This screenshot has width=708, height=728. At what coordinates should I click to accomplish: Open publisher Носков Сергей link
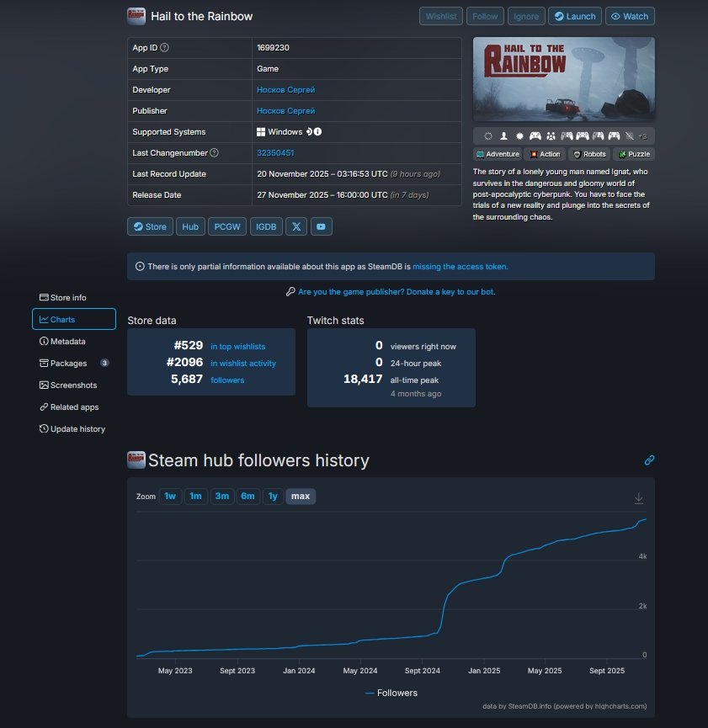coord(285,111)
